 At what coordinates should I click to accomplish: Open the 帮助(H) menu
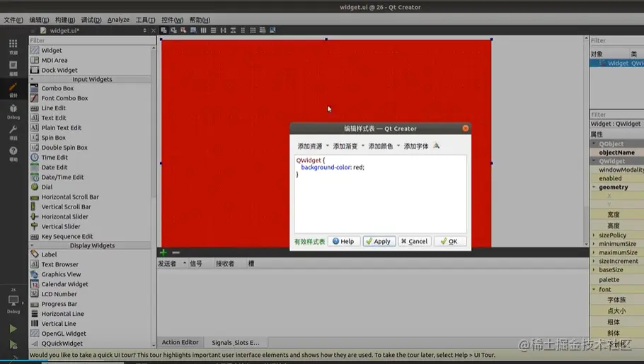200,20
